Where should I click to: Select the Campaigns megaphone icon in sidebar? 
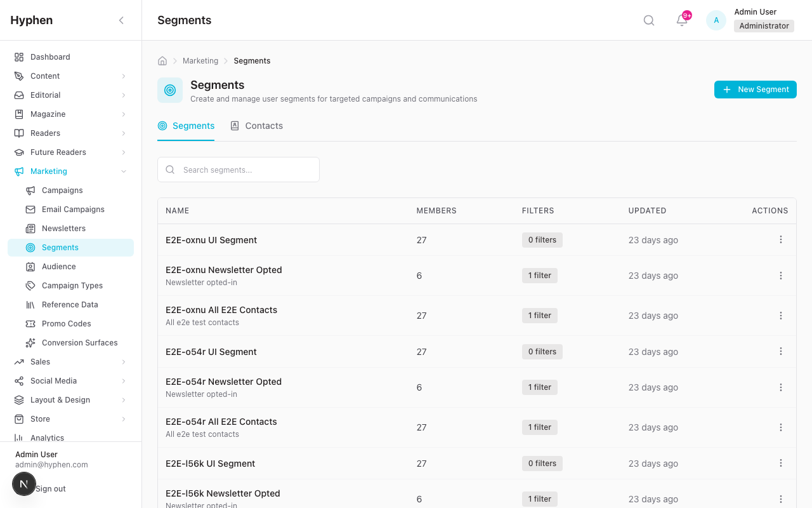[30, 190]
